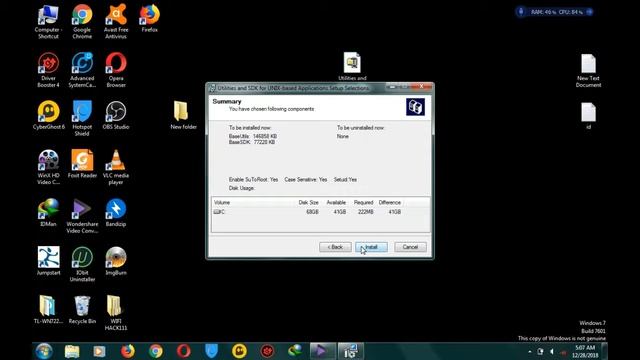Click the Required column header
The height and width of the screenshot is (360, 640).
pyautogui.click(x=363, y=202)
